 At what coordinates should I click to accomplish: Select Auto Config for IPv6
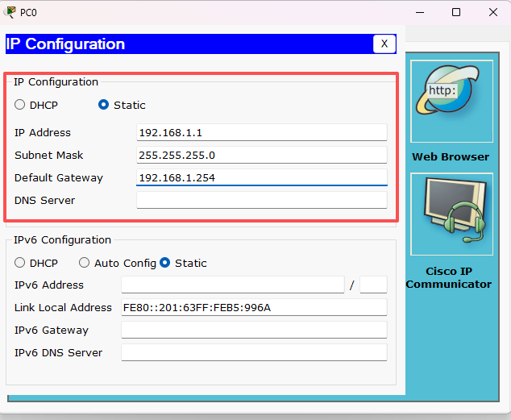point(85,263)
